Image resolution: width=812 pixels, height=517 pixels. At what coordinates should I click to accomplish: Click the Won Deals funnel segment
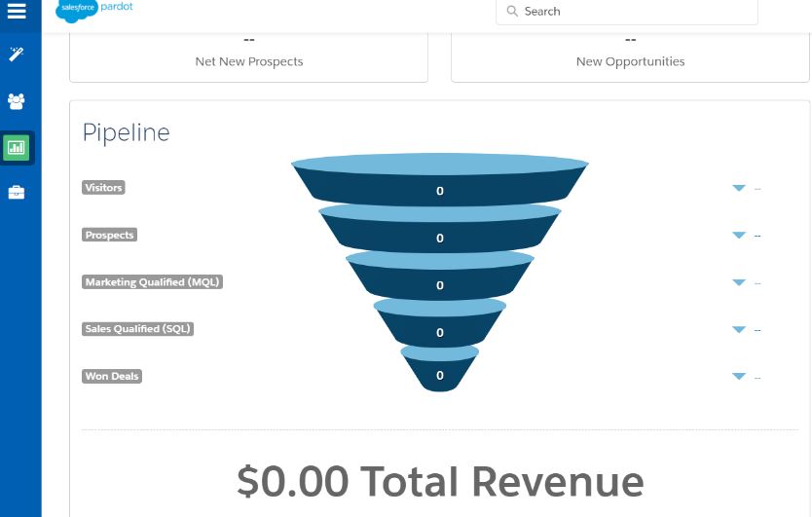440,368
